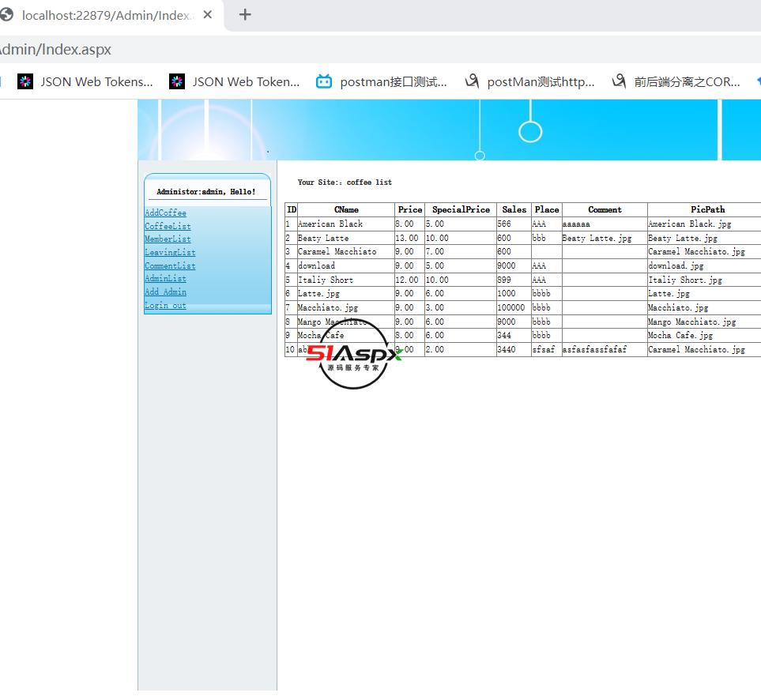
Task: Navigate to LeavingList in the sidebar
Action: pyautogui.click(x=170, y=252)
